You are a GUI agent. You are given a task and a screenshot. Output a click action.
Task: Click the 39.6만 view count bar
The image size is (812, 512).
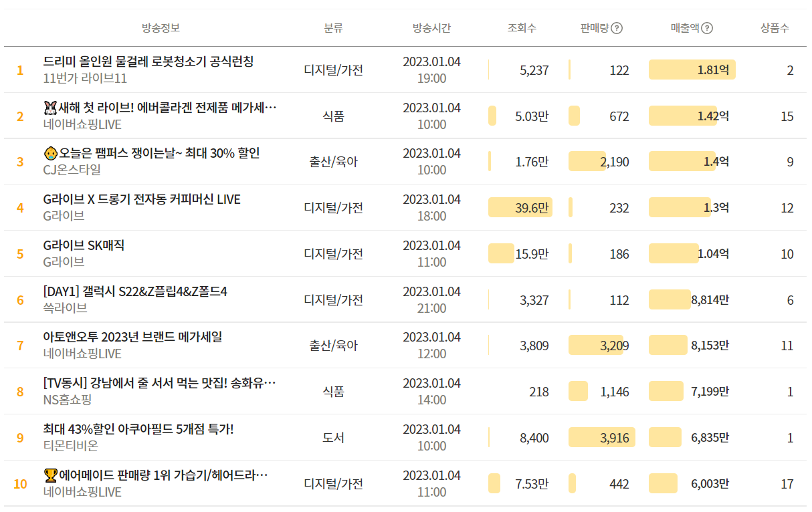point(520,207)
